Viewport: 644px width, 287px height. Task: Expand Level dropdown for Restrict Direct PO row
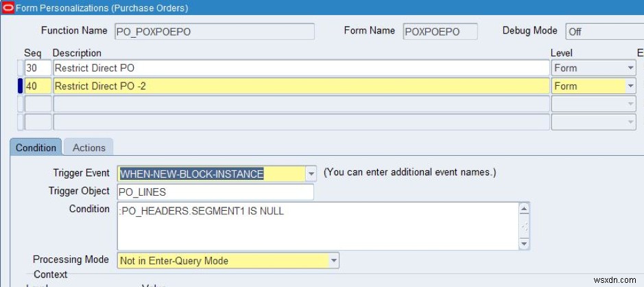pos(631,68)
